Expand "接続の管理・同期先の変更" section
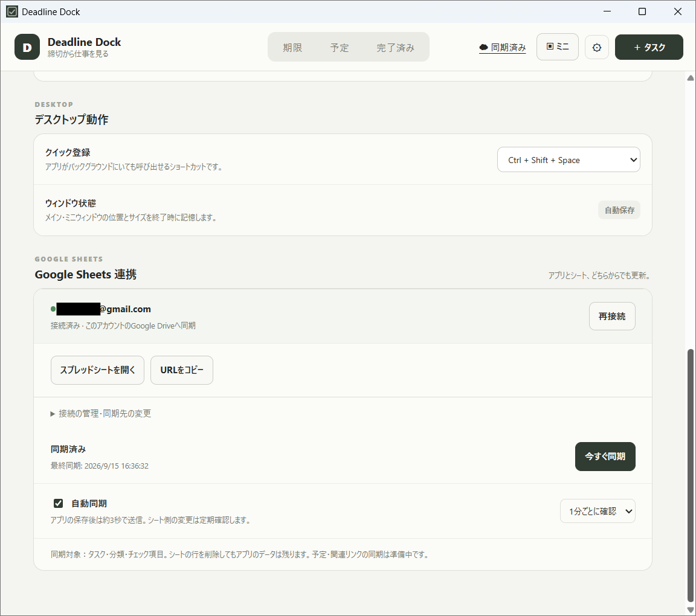Screen dimensions: 696x616 point(101,414)
